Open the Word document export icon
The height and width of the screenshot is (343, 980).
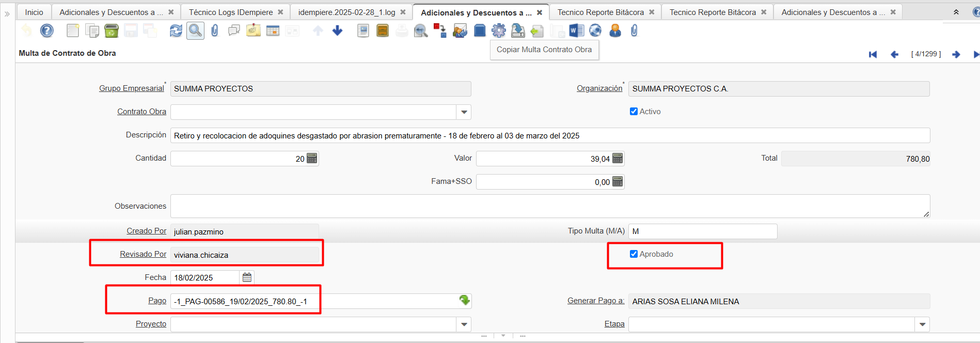576,31
